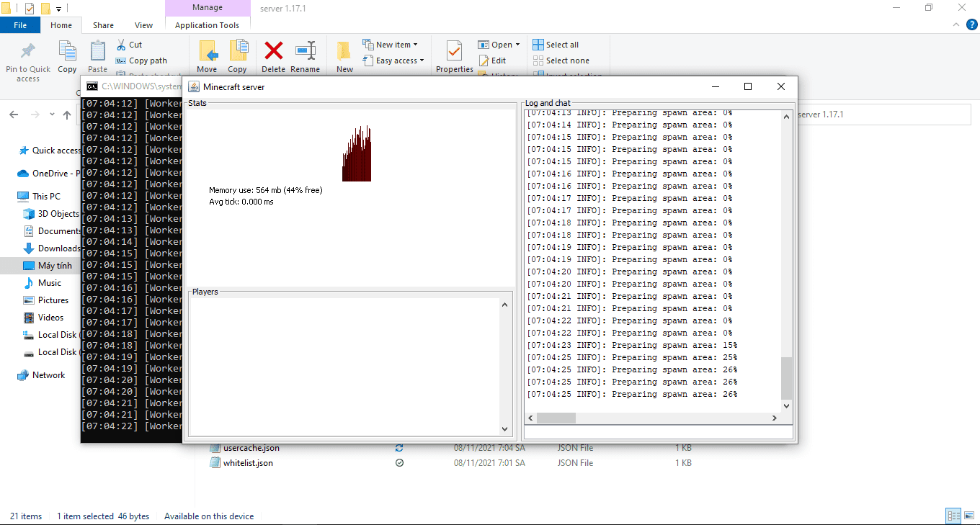Open the Easy access dropdown
This screenshot has width=980, height=525.
393,60
